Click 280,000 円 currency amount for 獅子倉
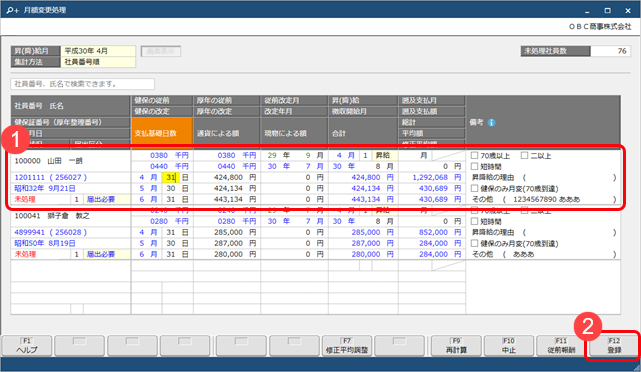The height and width of the screenshot is (372, 641). [x=227, y=254]
